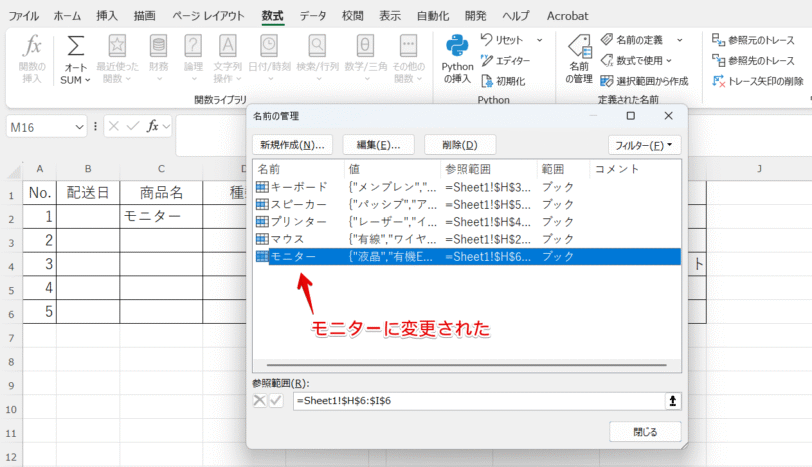Click 選択範囲から作成
Image resolution: width=812 pixels, height=467 pixels.
pyautogui.click(x=644, y=81)
